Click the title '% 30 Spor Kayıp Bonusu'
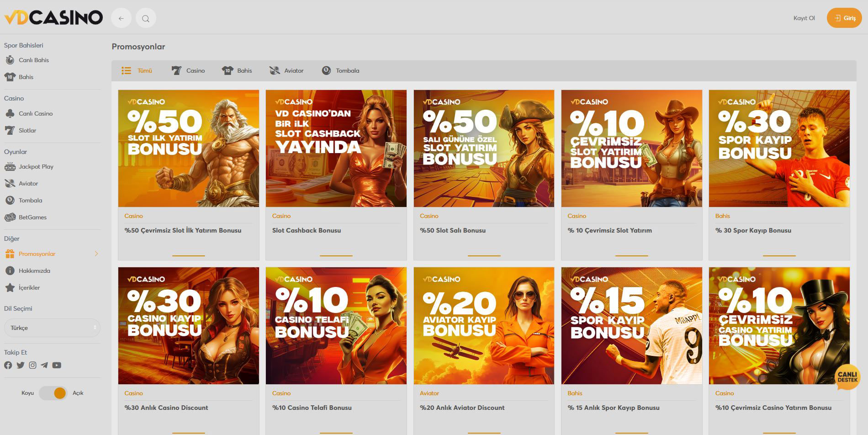This screenshot has height=435, width=868. [x=753, y=230]
